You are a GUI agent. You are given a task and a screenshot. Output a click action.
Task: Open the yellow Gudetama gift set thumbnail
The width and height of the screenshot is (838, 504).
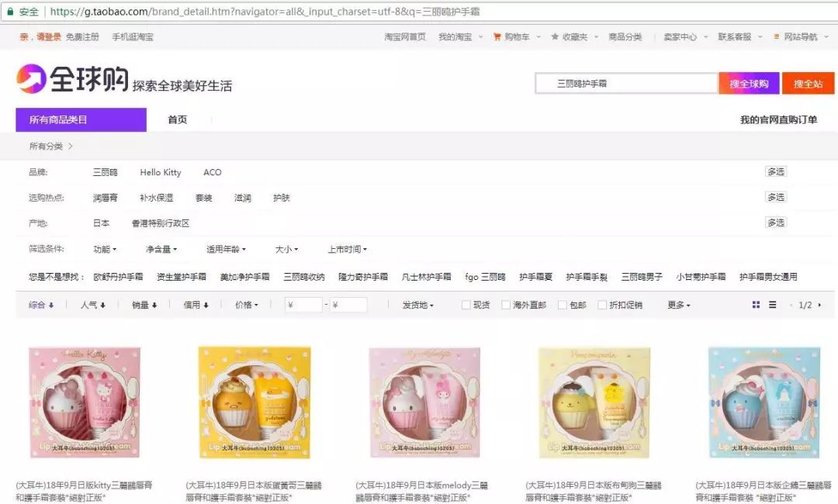click(x=255, y=402)
